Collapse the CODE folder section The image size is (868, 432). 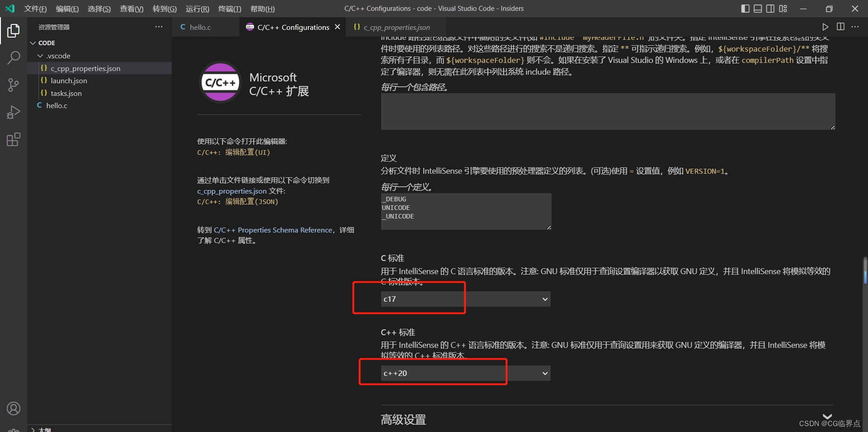coord(99,43)
